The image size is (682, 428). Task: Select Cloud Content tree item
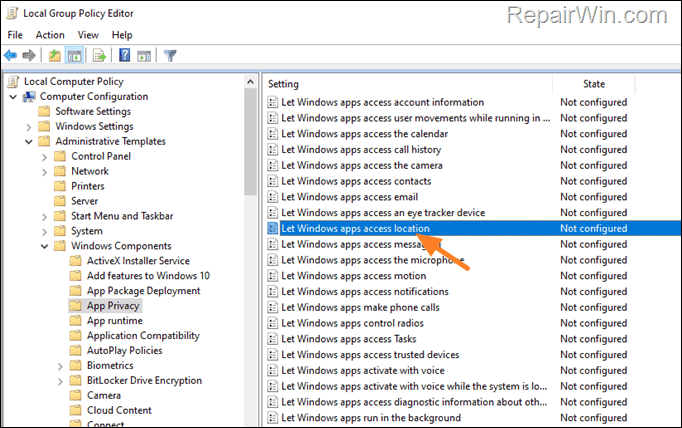[119, 410]
